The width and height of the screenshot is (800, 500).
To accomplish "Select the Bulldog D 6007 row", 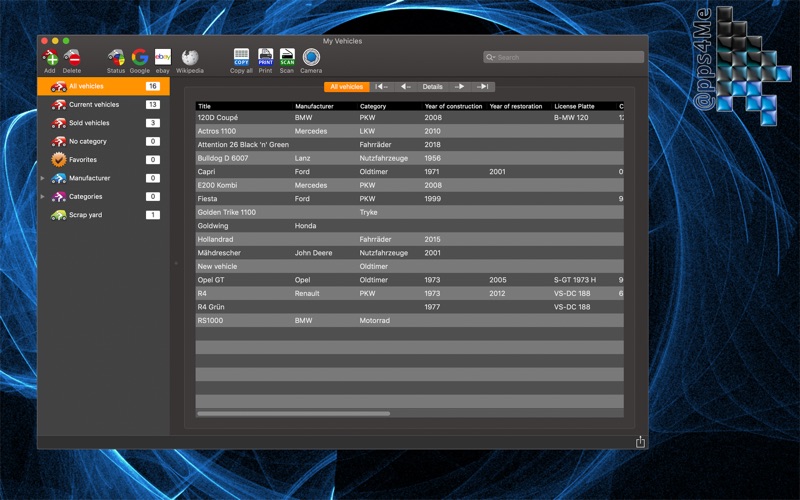I will pos(410,158).
